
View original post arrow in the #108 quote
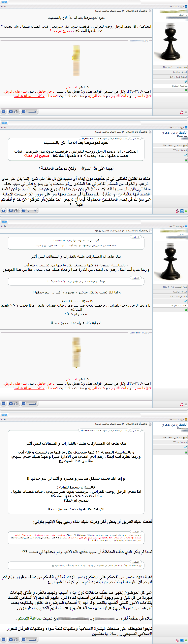[x=82, y=138]
